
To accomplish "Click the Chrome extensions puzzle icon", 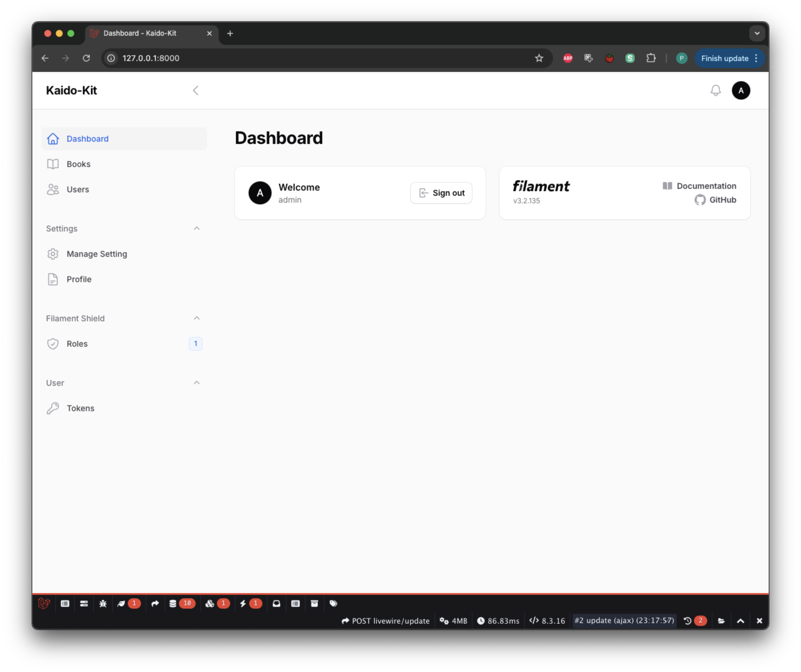I will 651,58.
